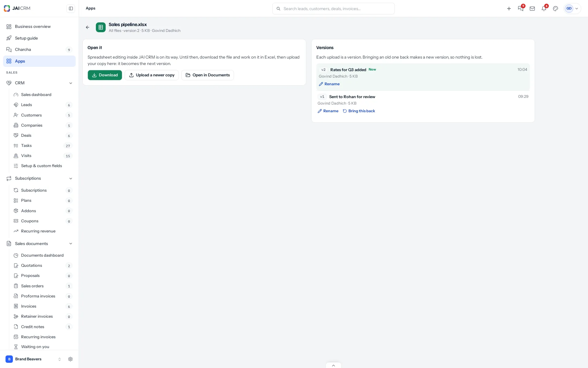The width and height of the screenshot is (588, 368).
Task: Rename version v2 Rates for Q3 added
Action: pos(329,84)
